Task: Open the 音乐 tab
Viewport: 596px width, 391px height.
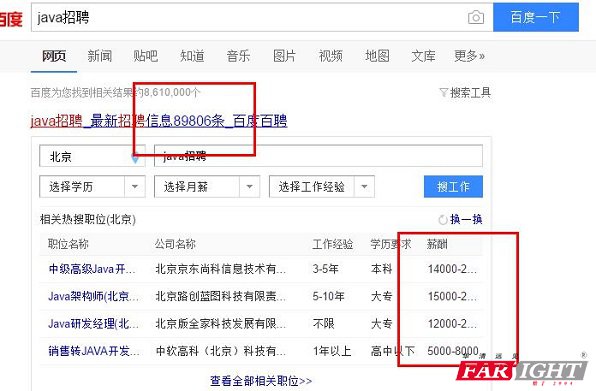Action: (238, 56)
